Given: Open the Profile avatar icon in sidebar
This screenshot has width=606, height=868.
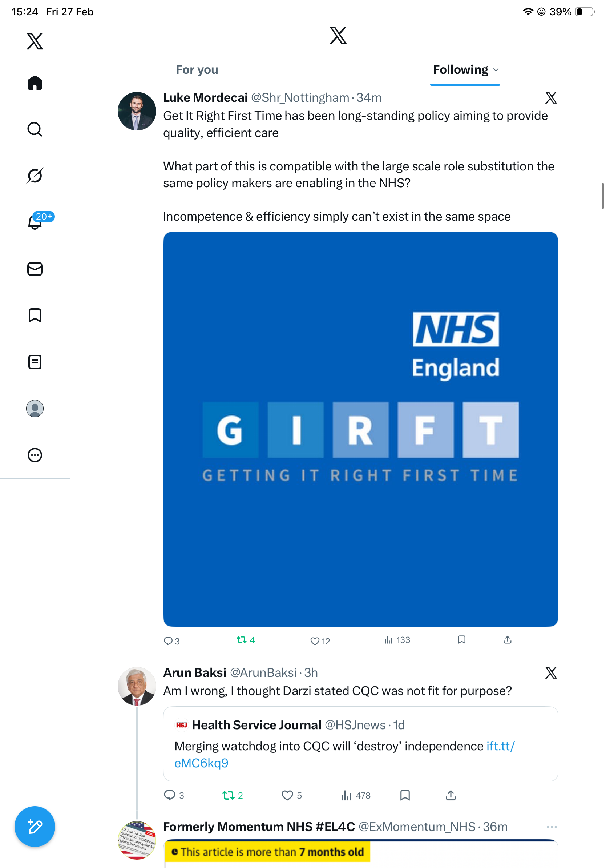Looking at the screenshot, I should click(35, 409).
